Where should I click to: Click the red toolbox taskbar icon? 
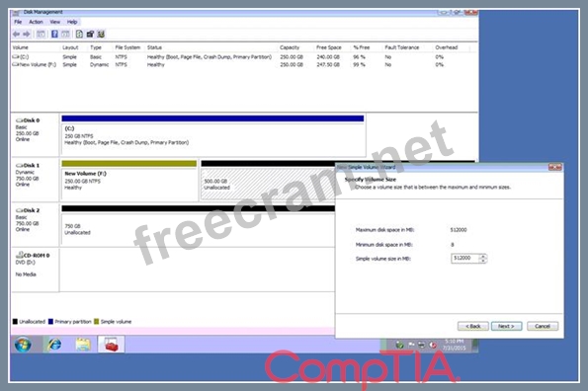click(112, 345)
